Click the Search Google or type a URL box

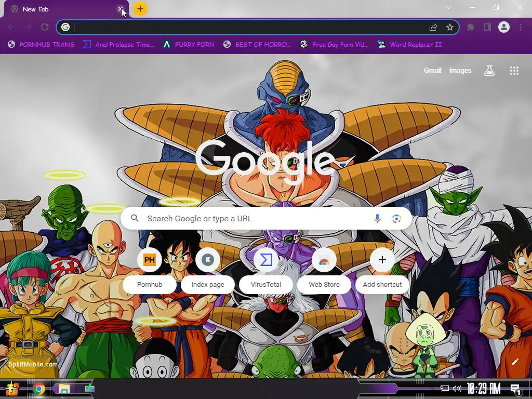tap(266, 219)
